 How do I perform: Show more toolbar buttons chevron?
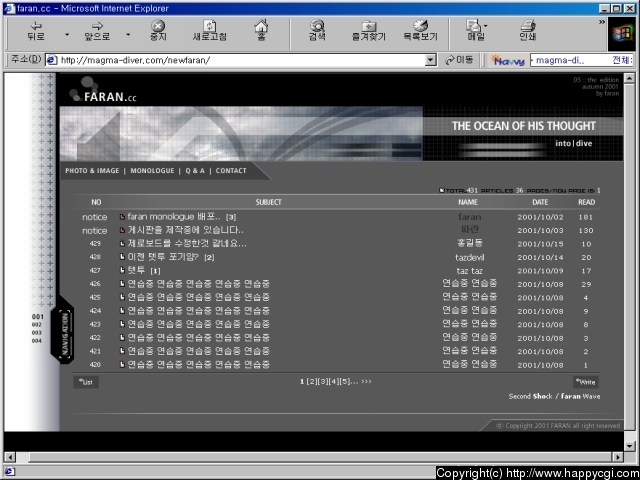[x=602, y=22]
